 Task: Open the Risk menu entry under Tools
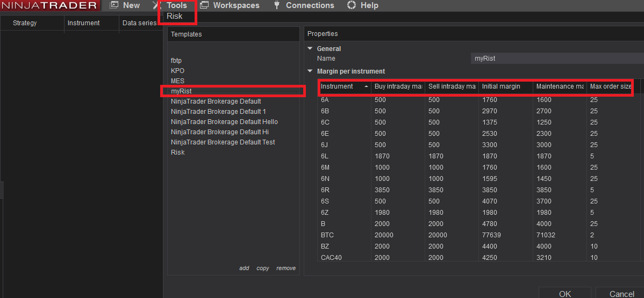coord(175,16)
